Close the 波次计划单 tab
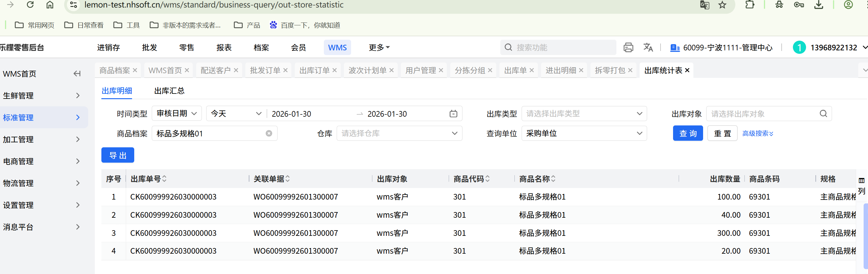 391,70
